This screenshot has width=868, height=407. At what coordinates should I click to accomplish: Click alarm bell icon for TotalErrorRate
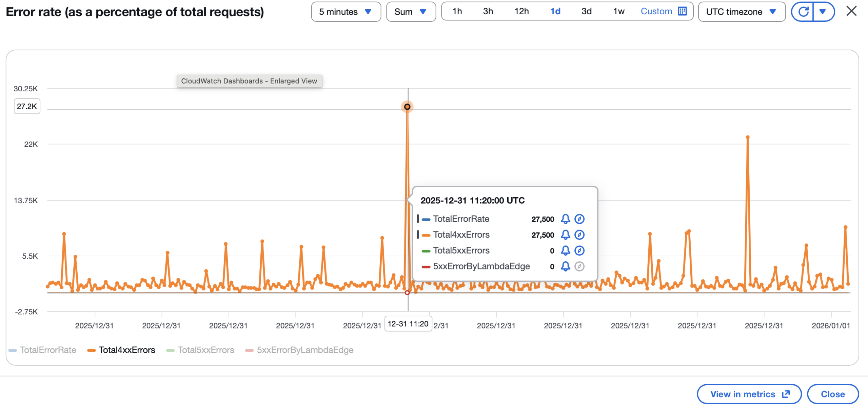pos(565,219)
